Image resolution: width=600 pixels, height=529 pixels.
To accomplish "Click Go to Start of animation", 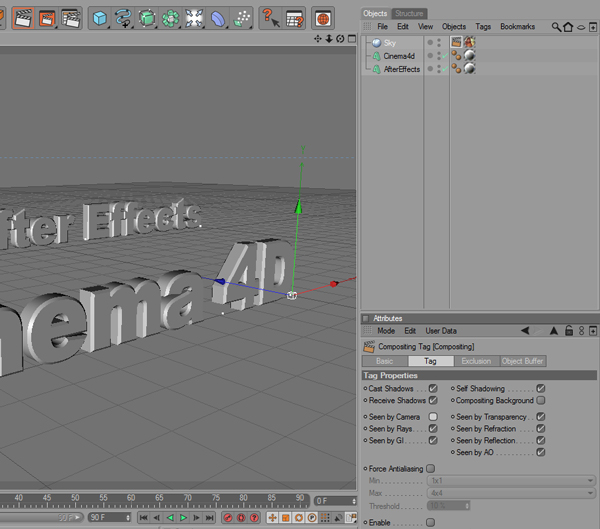I will (x=143, y=518).
